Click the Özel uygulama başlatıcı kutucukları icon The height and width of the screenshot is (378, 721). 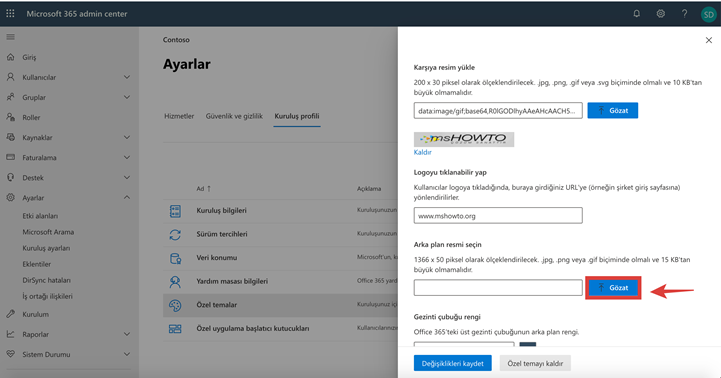(x=175, y=329)
